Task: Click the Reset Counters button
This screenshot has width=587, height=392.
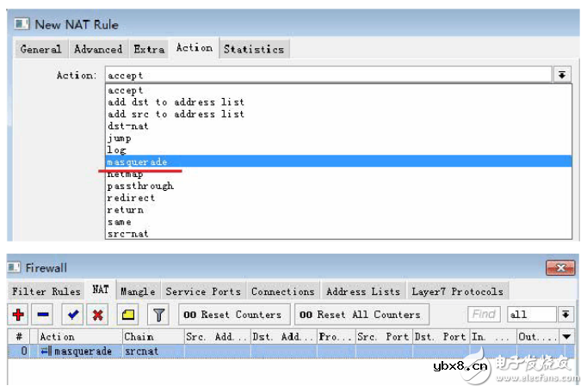Action: [x=232, y=315]
